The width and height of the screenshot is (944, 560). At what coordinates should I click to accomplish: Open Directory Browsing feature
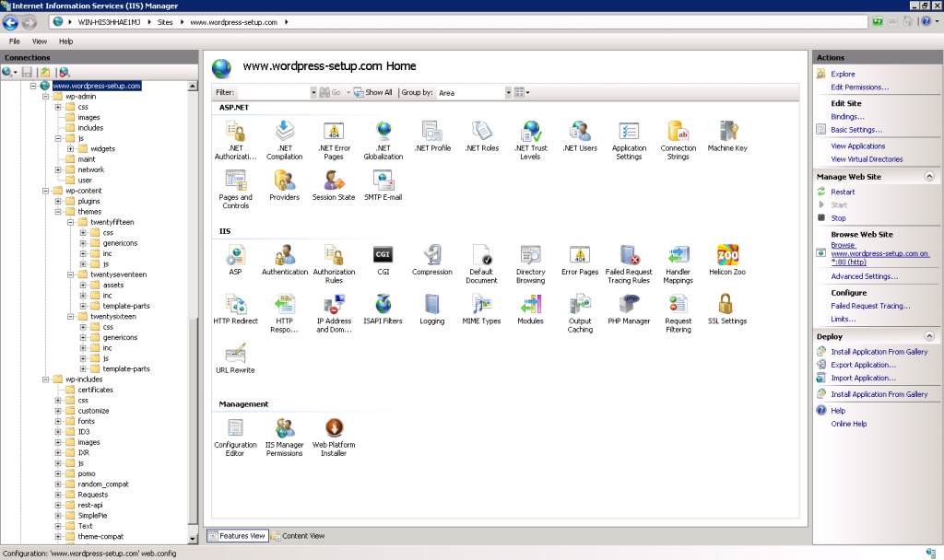pyautogui.click(x=530, y=264)
